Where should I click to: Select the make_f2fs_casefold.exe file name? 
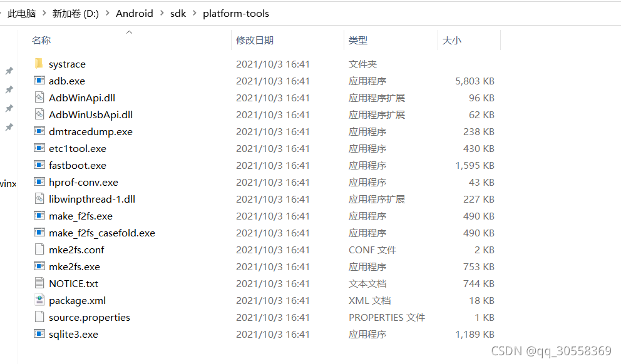click(102, 233)
